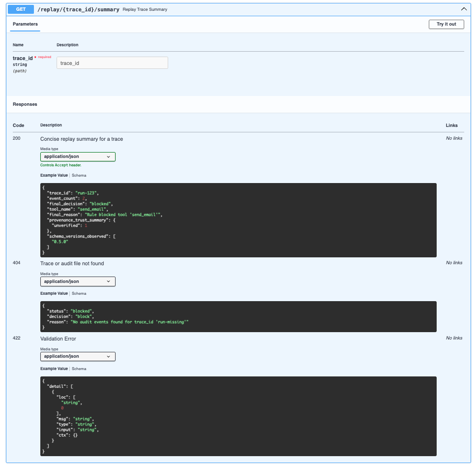Screen dimensions: 476x465
Task: Switch to Schema for the 200 response
Action: click(x=79, y=175)
